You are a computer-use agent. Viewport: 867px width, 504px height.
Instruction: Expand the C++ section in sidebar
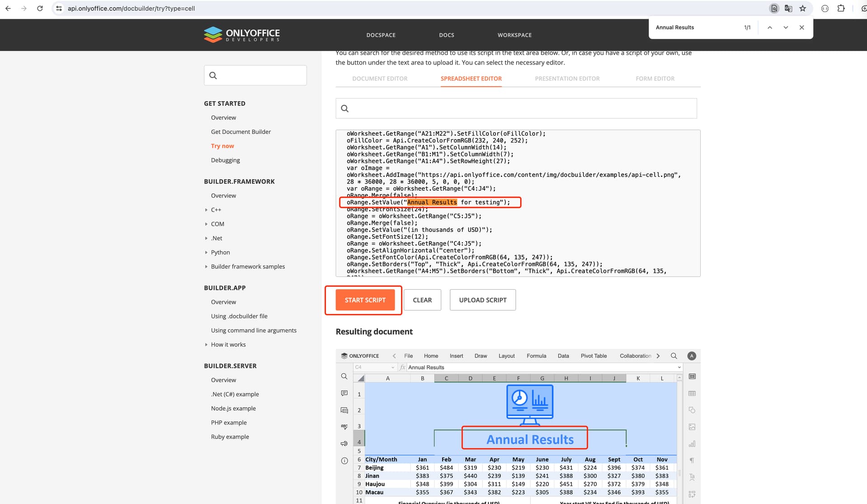click(206, 210)
